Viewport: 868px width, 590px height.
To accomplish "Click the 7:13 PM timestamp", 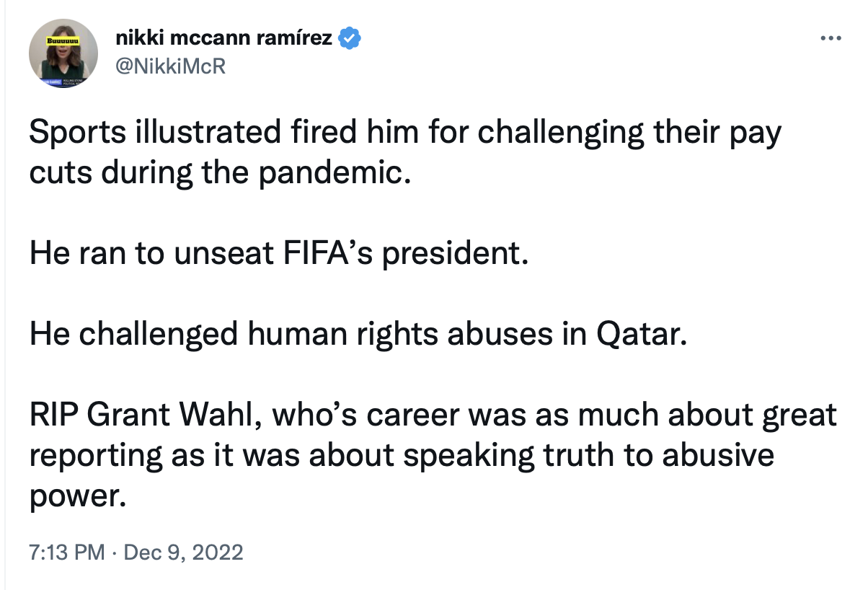I will [67, 553].
